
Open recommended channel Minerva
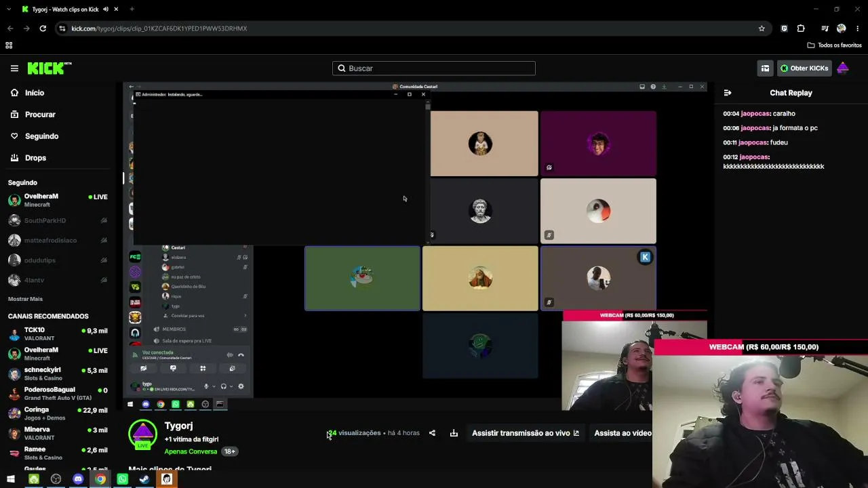coord(58,433)
